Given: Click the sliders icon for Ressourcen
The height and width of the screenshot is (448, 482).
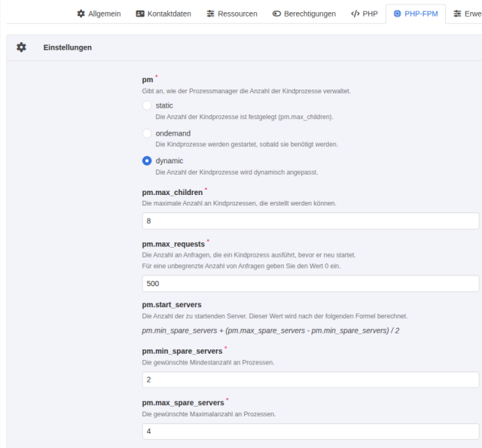Looking at the screenshot, I should [x=211, y=14].
